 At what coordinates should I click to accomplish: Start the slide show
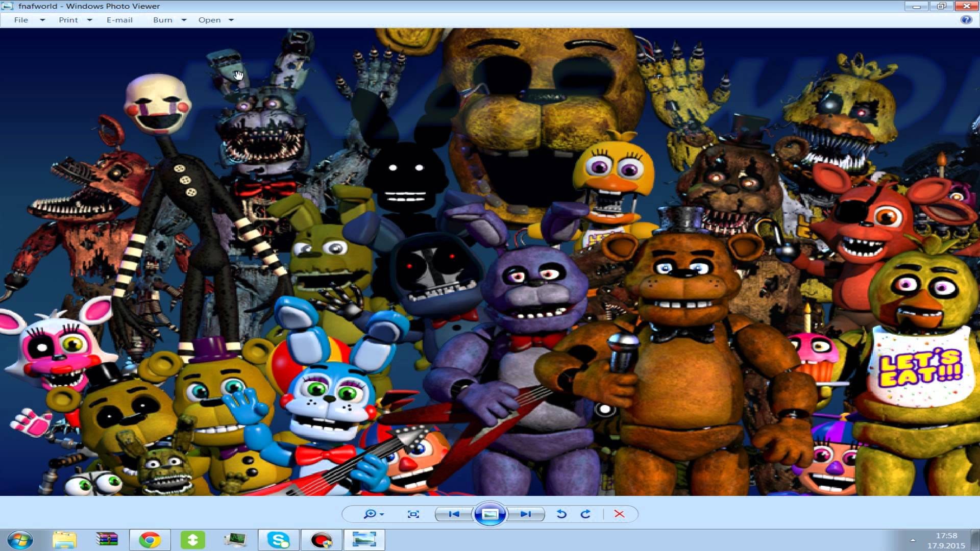490,514
